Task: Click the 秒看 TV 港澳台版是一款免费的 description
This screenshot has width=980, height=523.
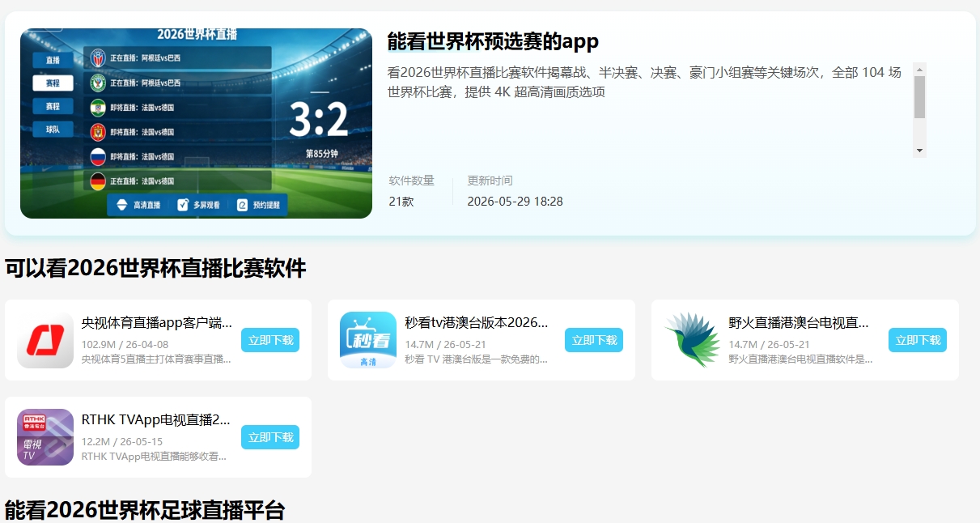Action: point(476,359)
